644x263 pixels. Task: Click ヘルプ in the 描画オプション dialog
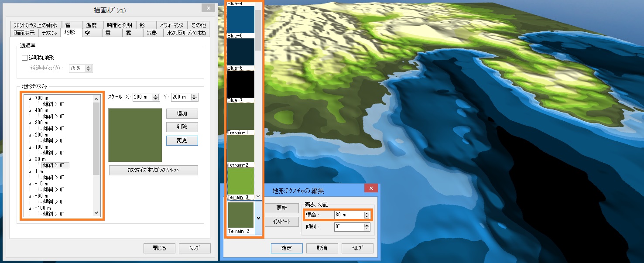(195, 248)
